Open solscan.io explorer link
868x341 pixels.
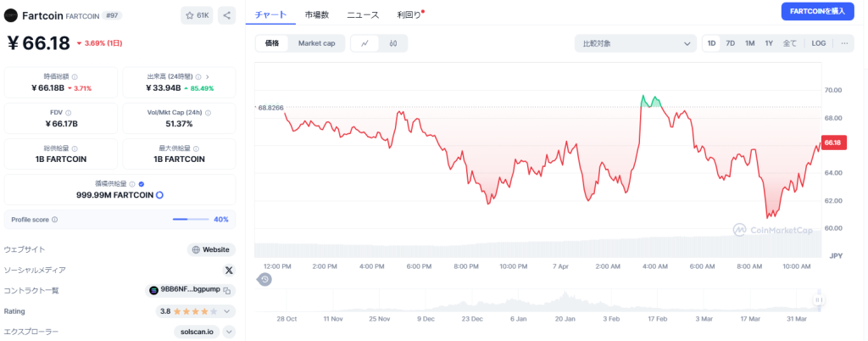[x=197, y=332]
